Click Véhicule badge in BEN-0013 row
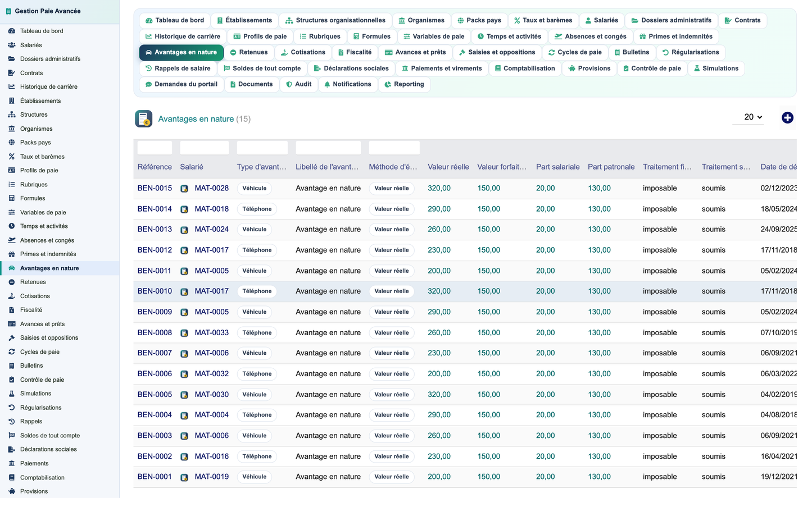Viewport: 812px width, 507px height. [255, 229]
